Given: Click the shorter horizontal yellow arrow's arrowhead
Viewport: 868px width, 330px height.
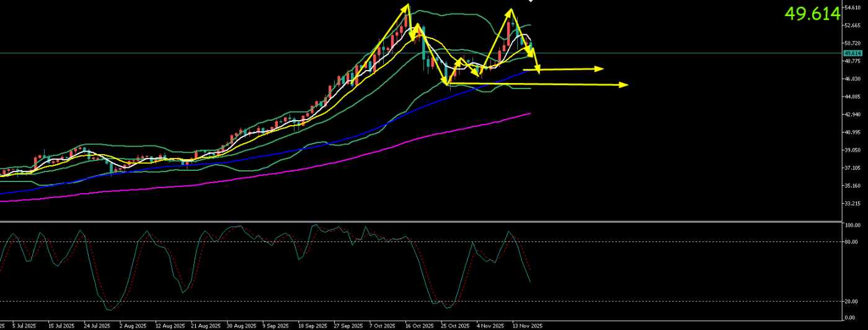Looking at the screenshot, I should tap(599, 69).
